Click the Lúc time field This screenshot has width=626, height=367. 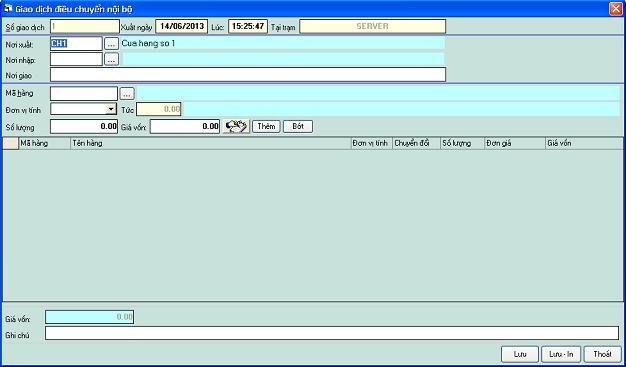coord(248,27)
